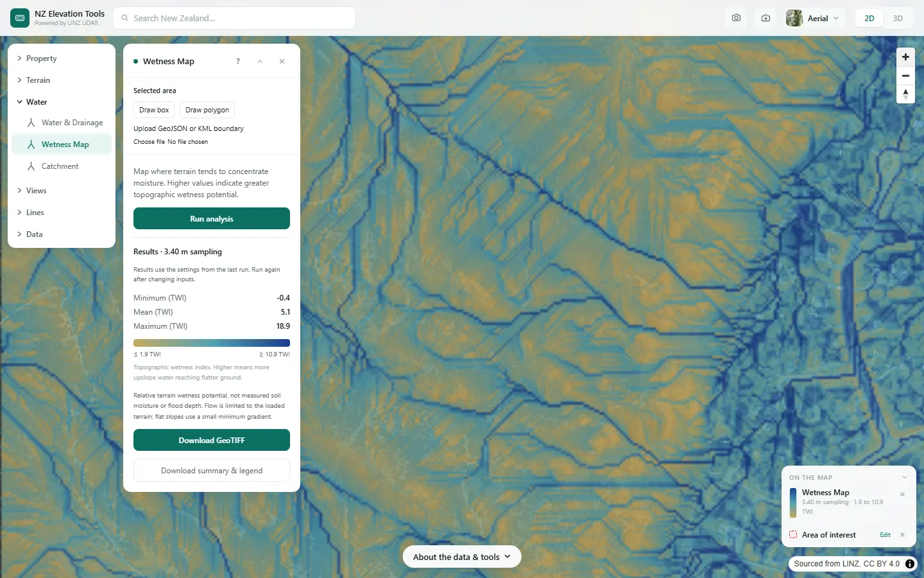
Task: Click the TWI color gradient legend bar
Action: tap(212, 343)
